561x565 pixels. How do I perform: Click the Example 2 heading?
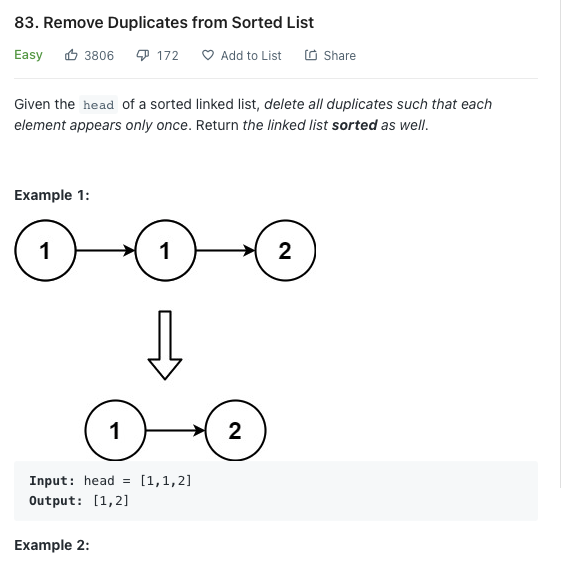pos(52,545)
